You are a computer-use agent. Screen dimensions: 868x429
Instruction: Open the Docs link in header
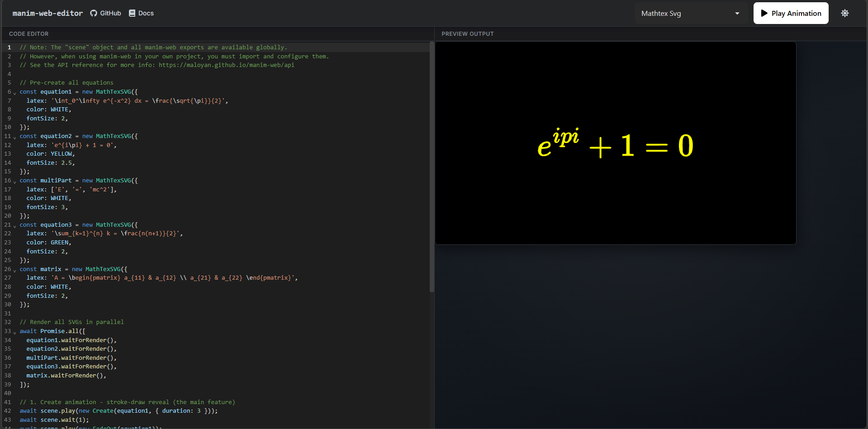click(141, 13)
